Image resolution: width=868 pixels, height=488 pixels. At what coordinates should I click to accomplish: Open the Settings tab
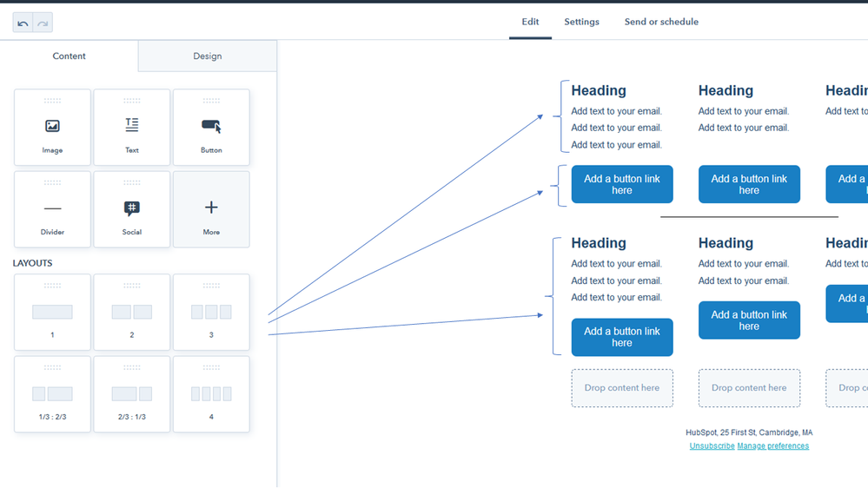(x=581, y=22)
